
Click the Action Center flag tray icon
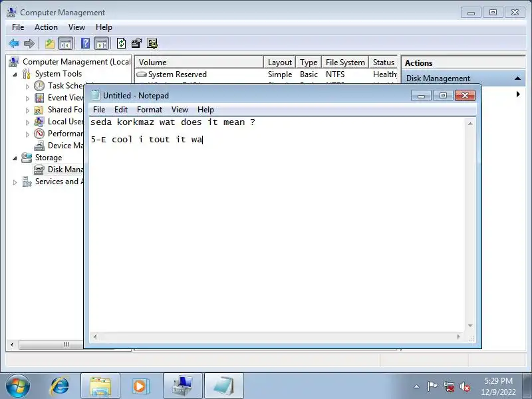[x=432, y=386]
